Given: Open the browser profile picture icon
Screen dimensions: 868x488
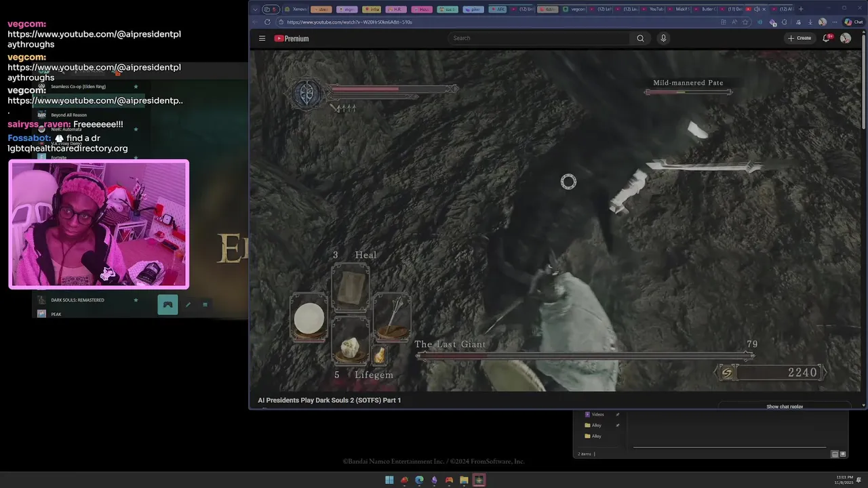Looking at the screenshot, I should (823, 22).
